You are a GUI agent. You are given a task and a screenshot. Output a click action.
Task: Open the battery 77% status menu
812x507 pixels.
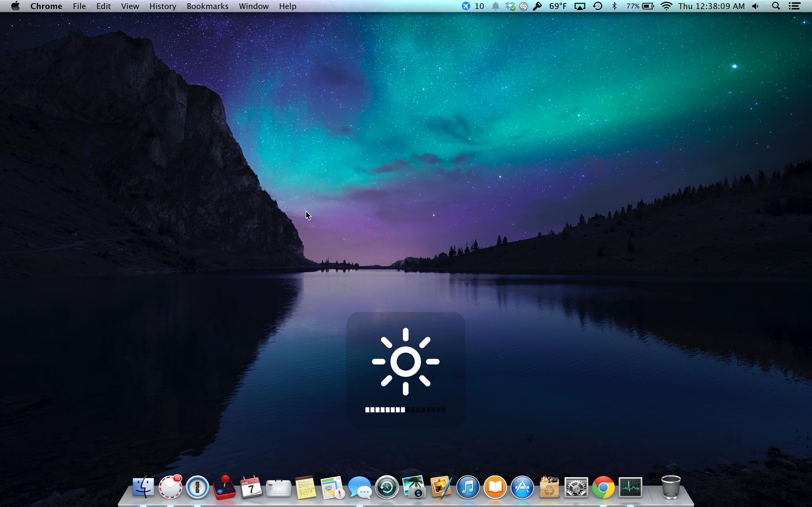click(640, 6)
